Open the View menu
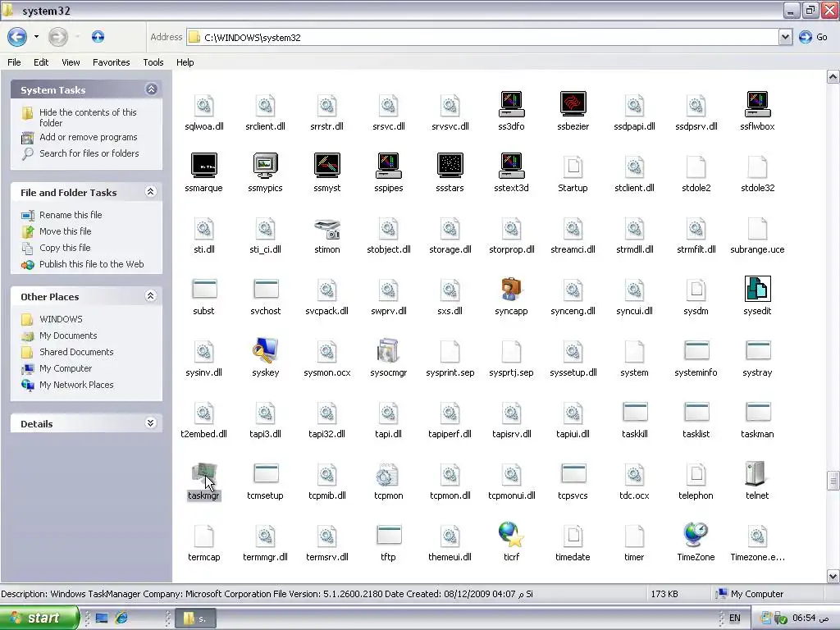The image size is (840, 630). (71, 62)
